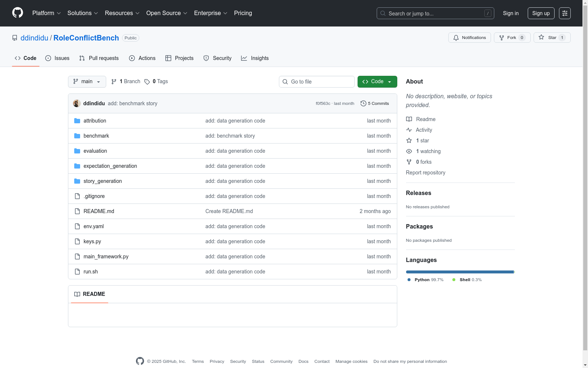This screenshot has height=368, width=588.
Task: Click the tag icon next to 0 Tags
Action: point(147,82)
